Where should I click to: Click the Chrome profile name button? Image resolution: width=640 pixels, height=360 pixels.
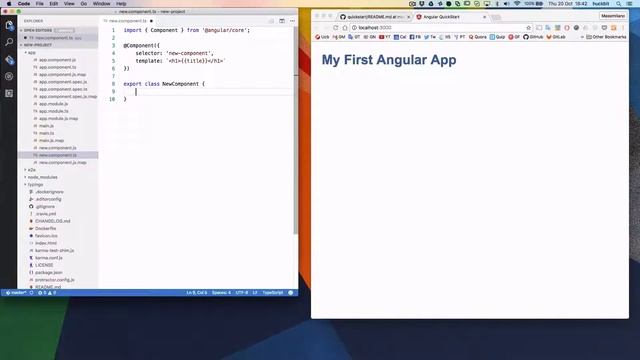coord(613,16)
